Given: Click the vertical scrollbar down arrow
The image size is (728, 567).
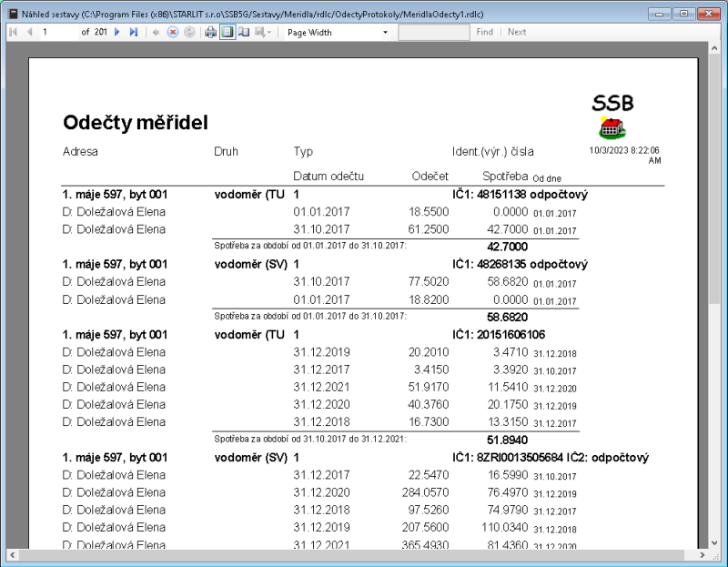Looking at the screenshot, I should (714, 544).
